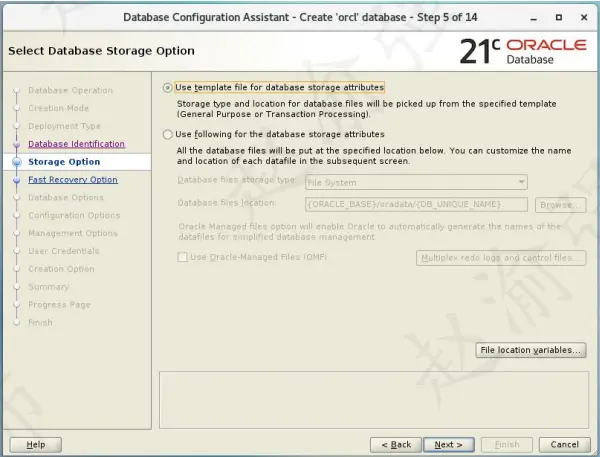The height and width of the screenshot is (457, 600).
Task: Enable Use Oracle-Managed Files (OMF) checkbox
Action: [x=182, y=257]
